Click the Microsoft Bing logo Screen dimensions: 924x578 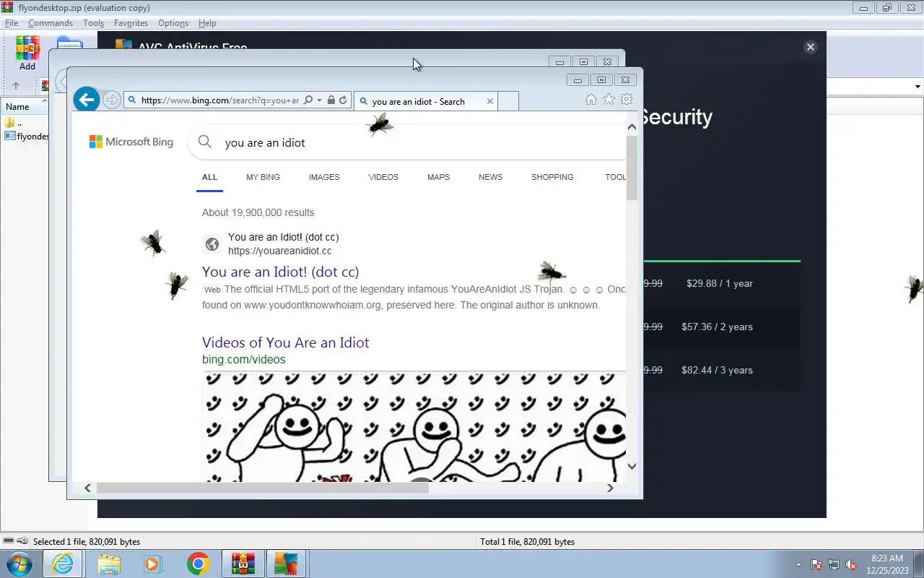(x=131, y=142)
